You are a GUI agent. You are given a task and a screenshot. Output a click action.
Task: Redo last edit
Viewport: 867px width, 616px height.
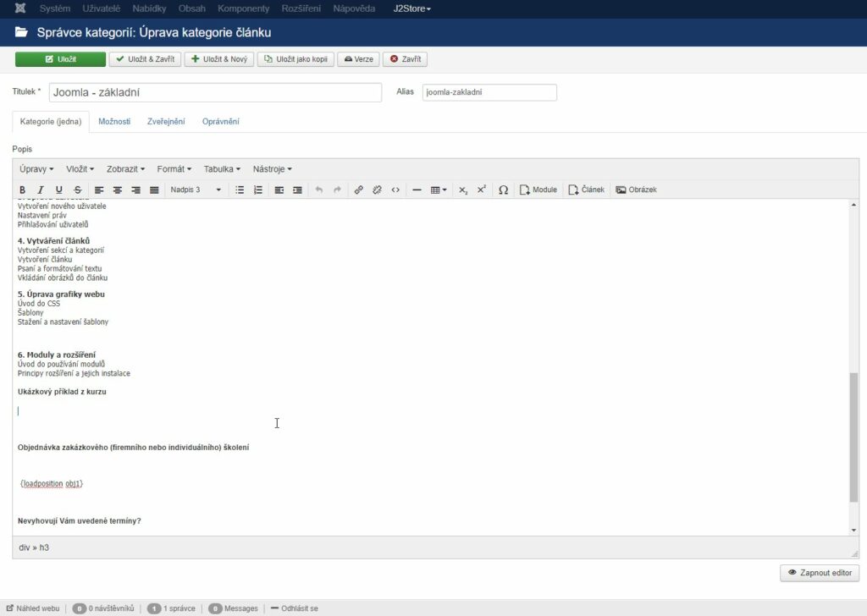[x=337, y=190]
